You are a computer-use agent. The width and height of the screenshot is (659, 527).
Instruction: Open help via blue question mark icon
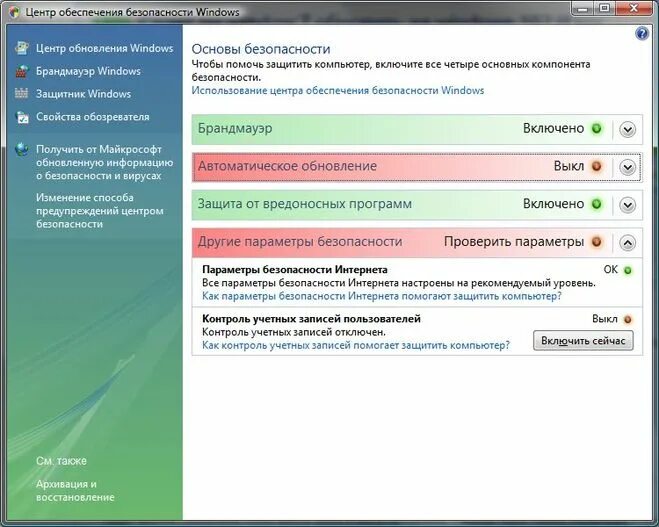[642, 33]
